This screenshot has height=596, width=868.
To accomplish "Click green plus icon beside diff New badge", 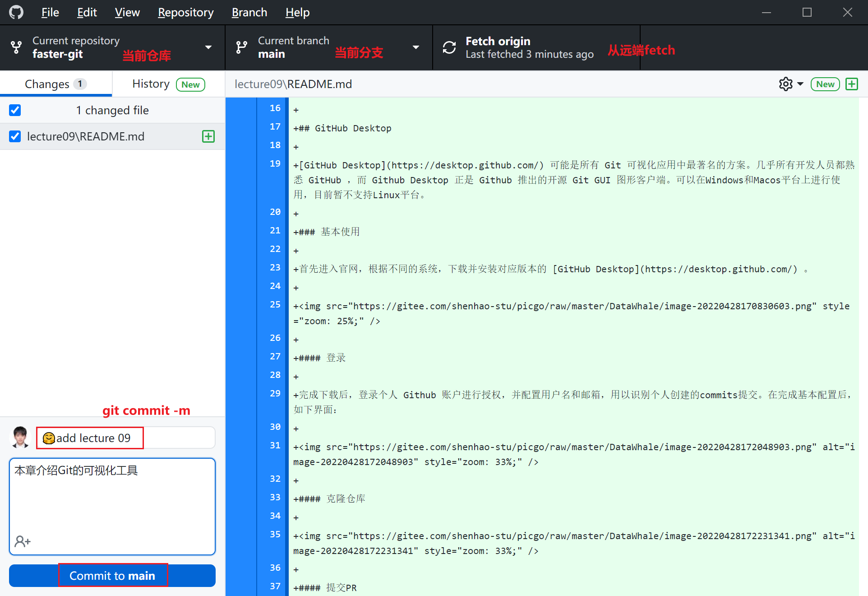I will tap(852, 84).
